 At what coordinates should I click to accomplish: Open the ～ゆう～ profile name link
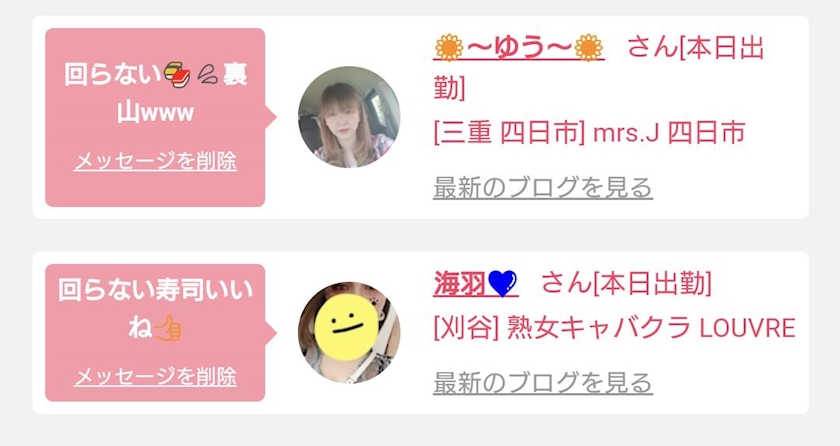[519, 48]
